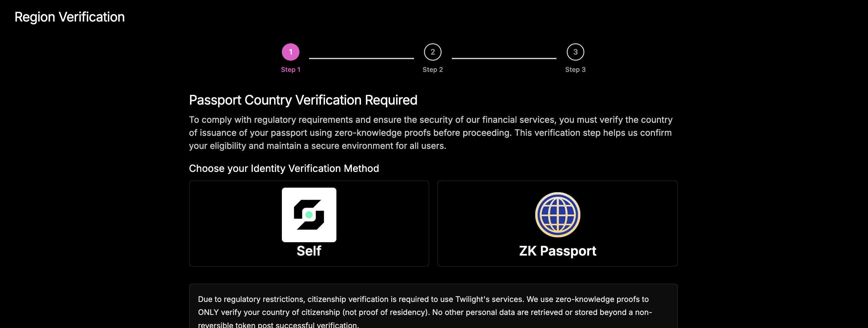868x328 pixels.
Task: Click the step 2 circle indicator
Action: pyautogui.click(x=433, y=52)
